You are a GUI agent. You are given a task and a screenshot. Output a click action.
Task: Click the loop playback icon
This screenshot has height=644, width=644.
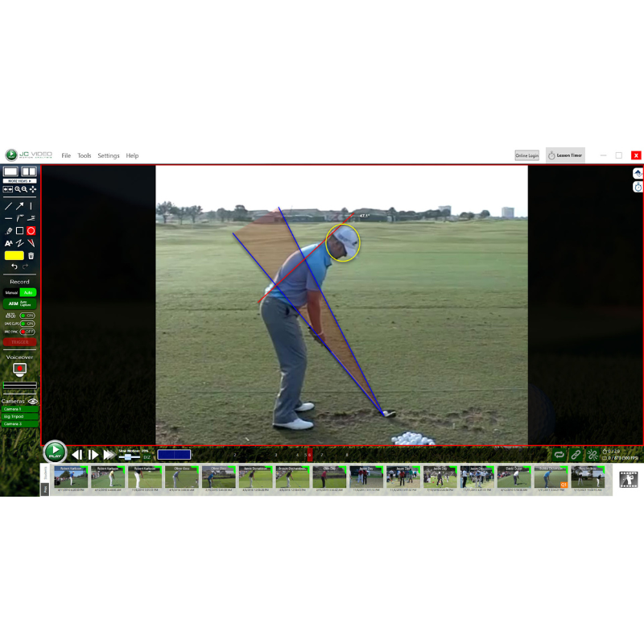559,455
